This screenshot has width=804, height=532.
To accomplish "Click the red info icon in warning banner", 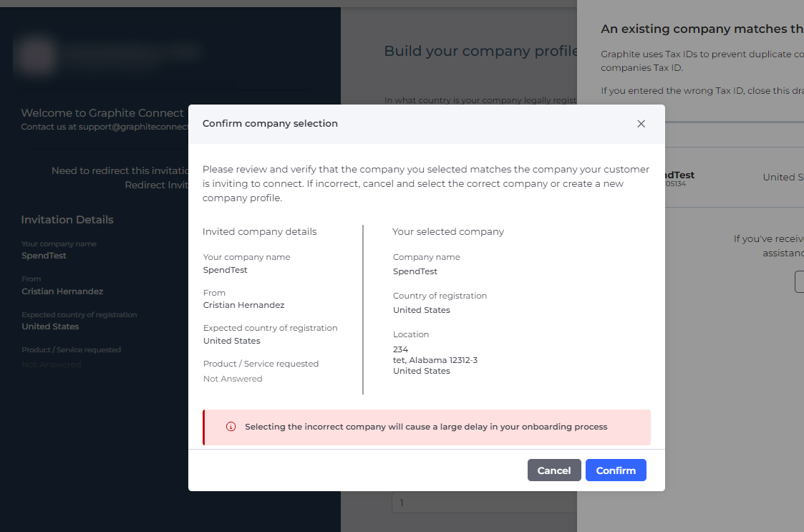I will (231, 427).
